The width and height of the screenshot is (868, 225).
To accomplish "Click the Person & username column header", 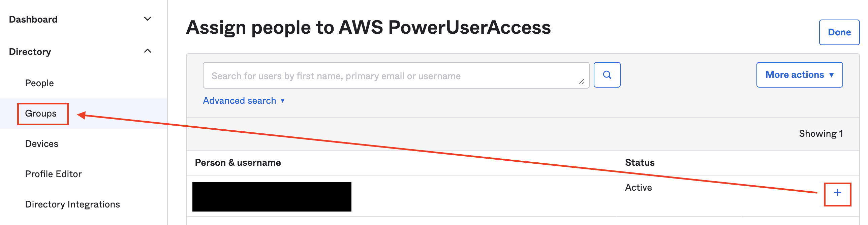I will pyautogui.click(x=238, y=163).
